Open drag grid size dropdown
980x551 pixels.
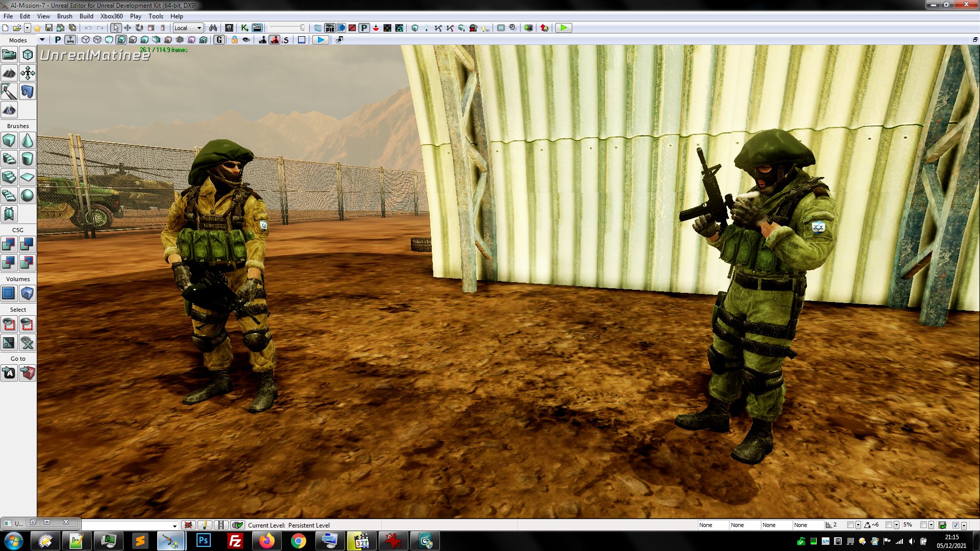(x=858, y=525)
